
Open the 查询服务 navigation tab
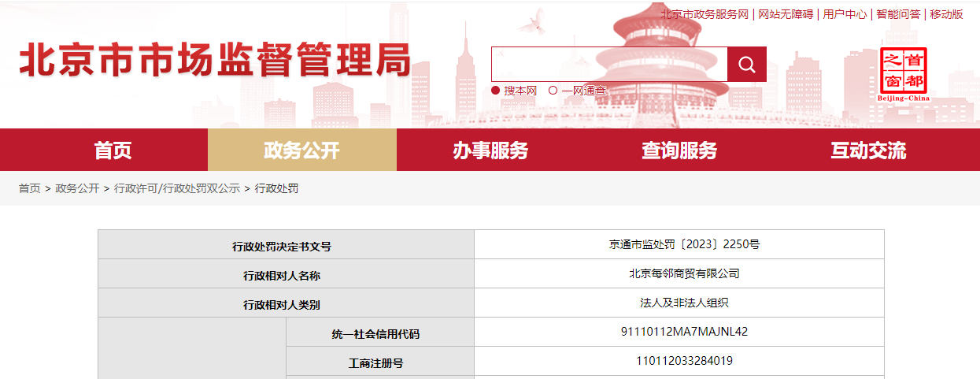click(679, 150)
